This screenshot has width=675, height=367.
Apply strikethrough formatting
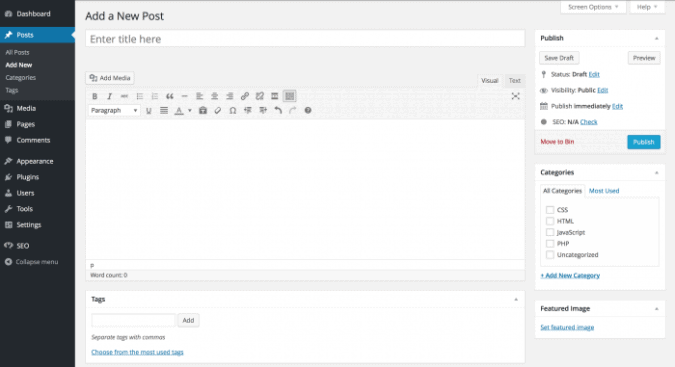(x=124, y=96)
